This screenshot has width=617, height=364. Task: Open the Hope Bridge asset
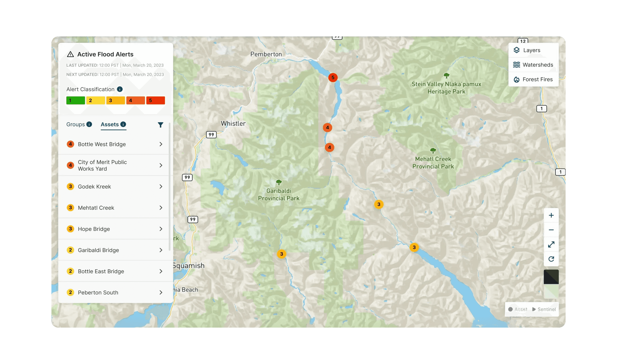[x=94, y=229]
